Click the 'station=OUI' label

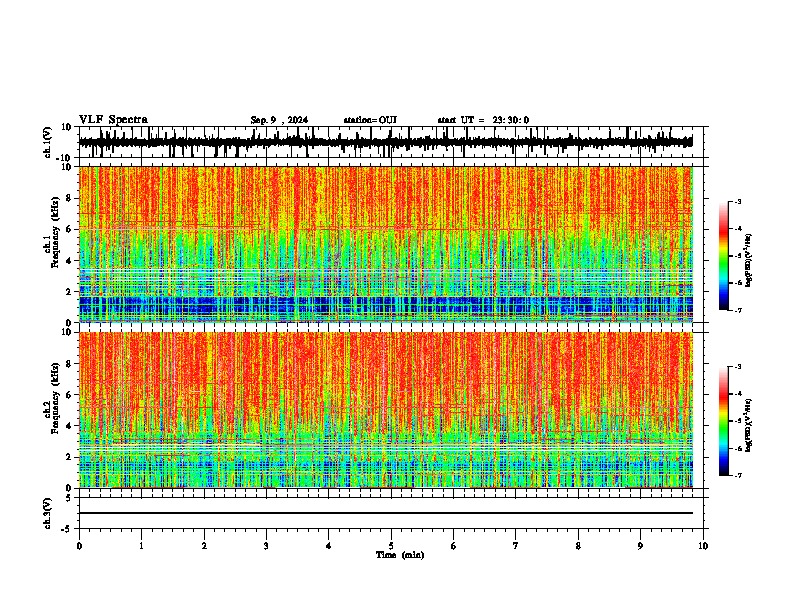(x=370, y=120)
